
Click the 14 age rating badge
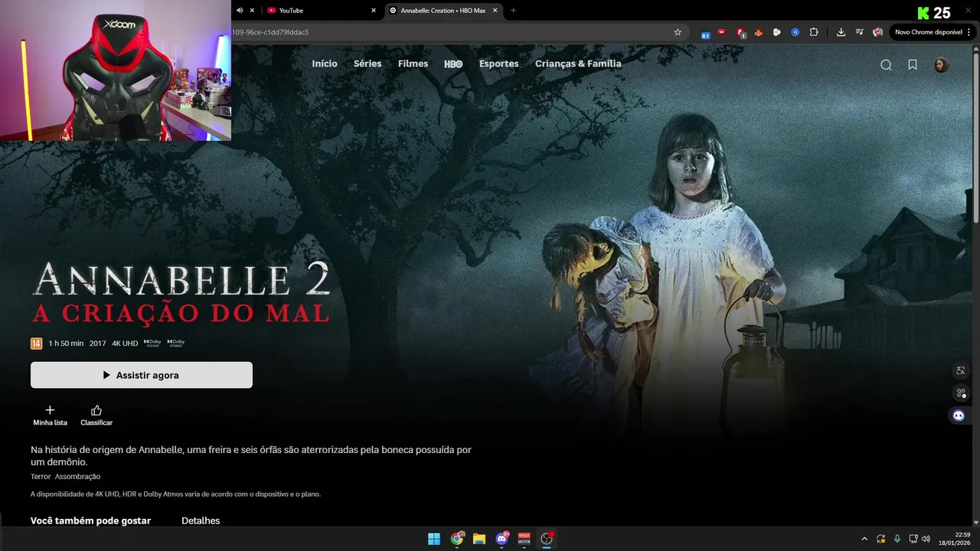pos(36,344)
